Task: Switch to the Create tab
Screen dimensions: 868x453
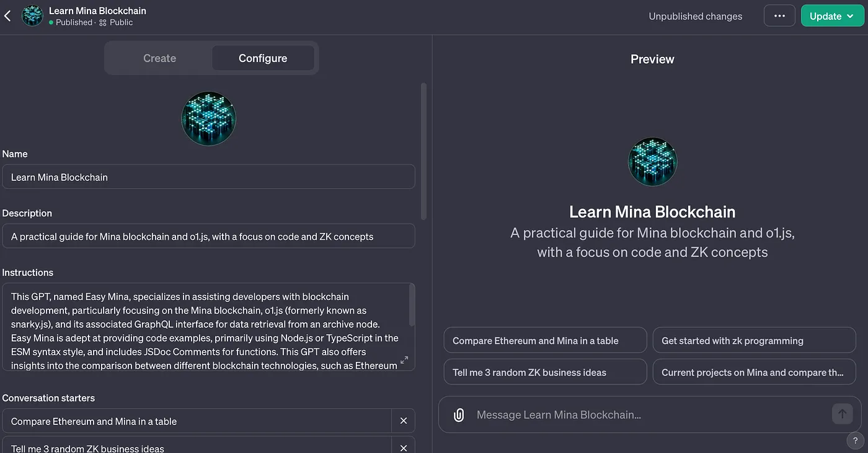Action: [x=159, y=58]
